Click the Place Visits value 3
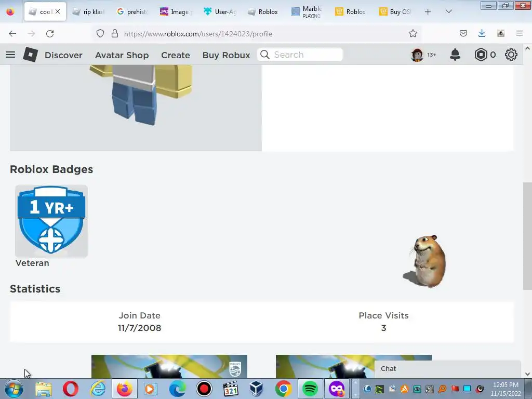The image size is (532, 399). tap(384, 328)
